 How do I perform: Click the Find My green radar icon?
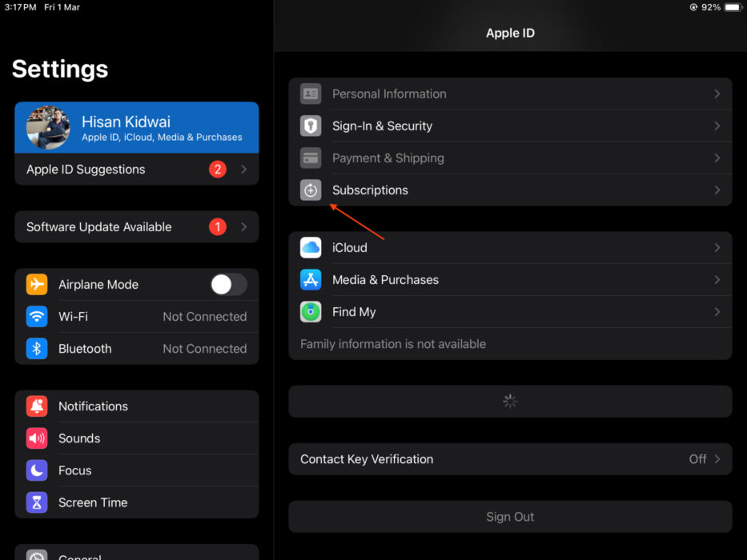(x=311, y=312)
